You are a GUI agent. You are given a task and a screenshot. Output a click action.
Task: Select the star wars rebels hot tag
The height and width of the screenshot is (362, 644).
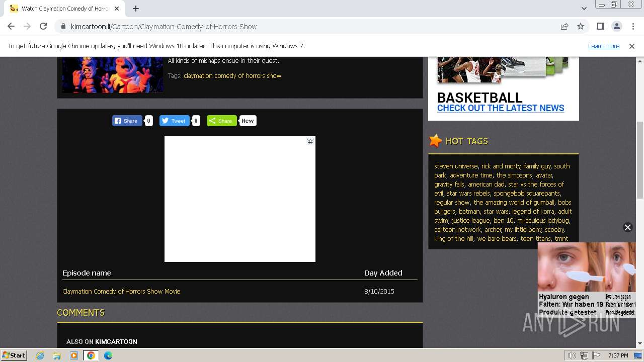click(x=468, y=194)
